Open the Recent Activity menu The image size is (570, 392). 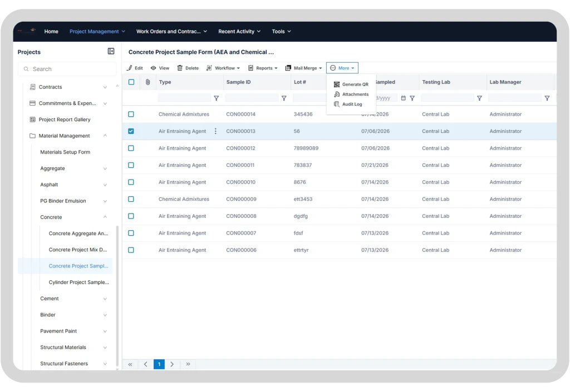pos(239,31)
